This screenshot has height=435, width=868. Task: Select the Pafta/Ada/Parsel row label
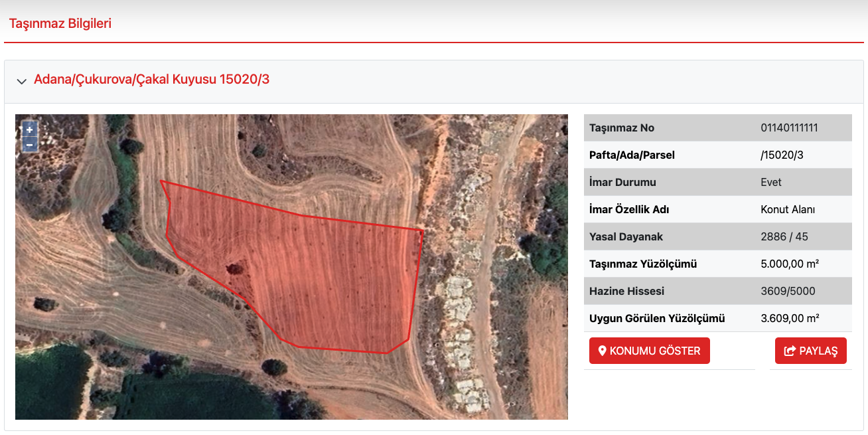coord(632,155)
